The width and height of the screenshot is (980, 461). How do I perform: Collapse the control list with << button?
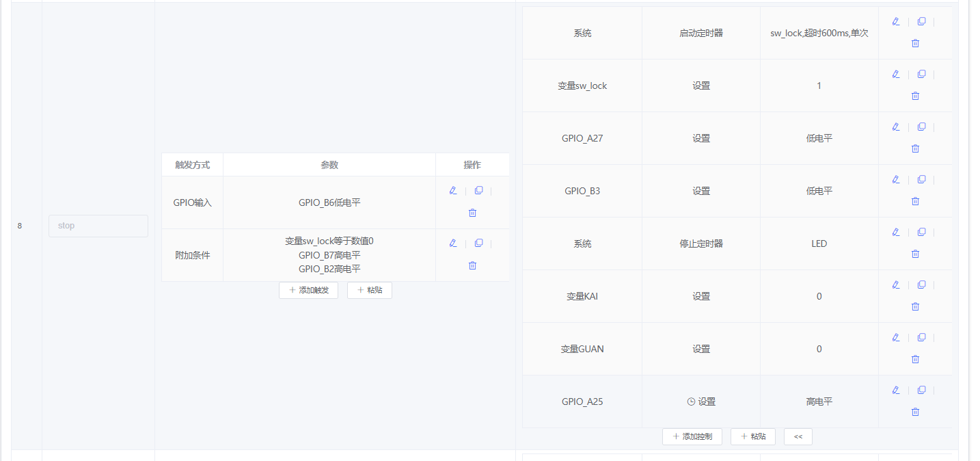797,436
